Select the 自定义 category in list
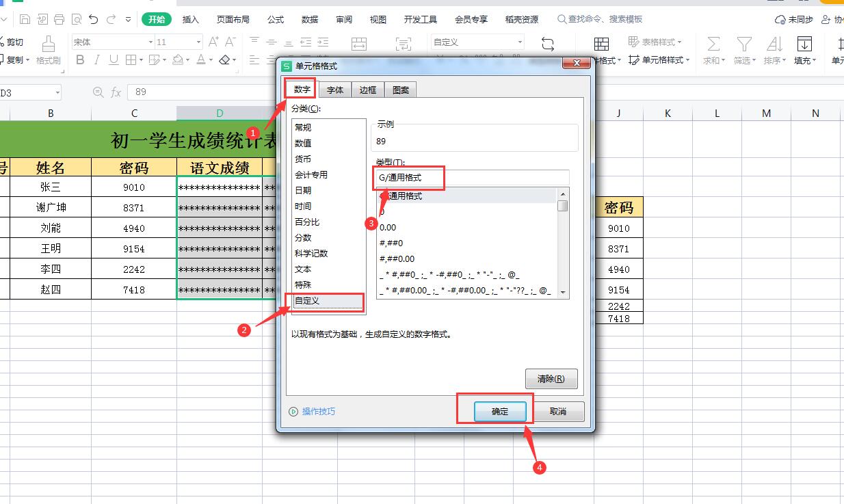Viewport: 844px width, 504px height. point(328,301)
